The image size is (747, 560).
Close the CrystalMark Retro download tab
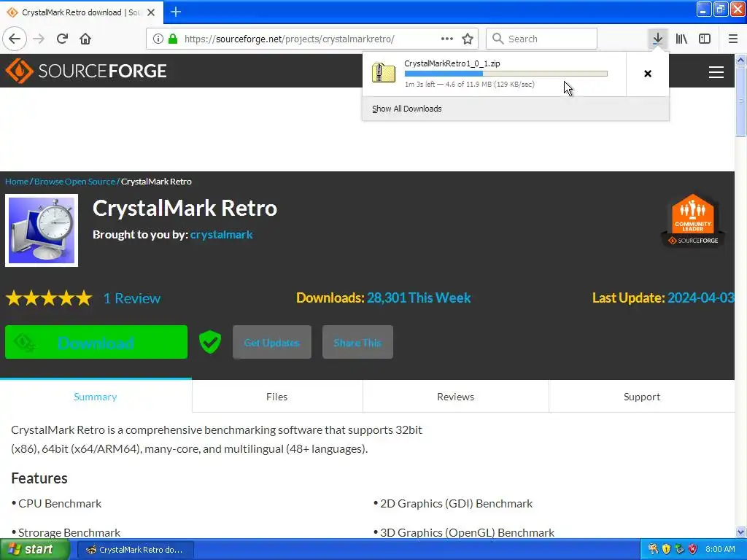point(151,12)
